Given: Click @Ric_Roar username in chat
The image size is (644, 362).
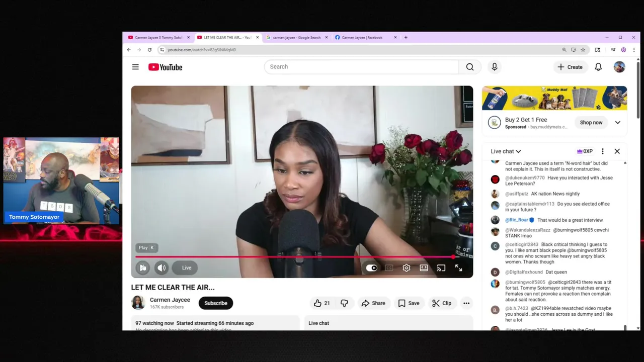Looking at the screenshot, I should point(517,220).
